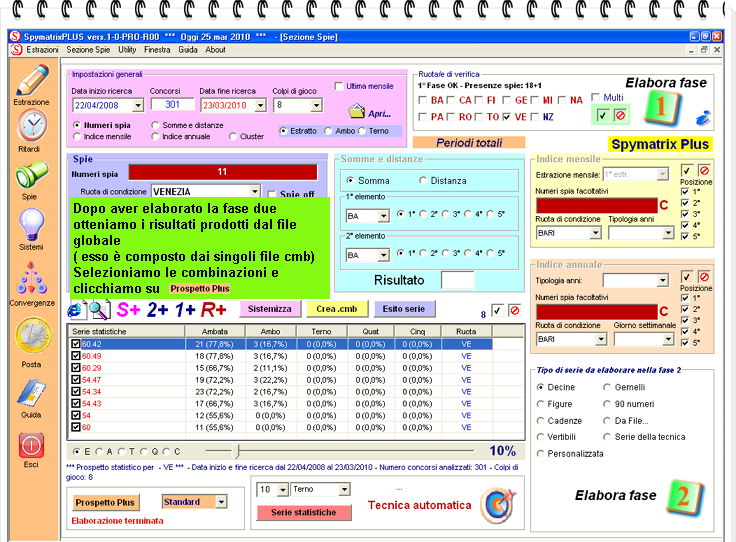Click red C beside Indice mensile spy field
The image size is (736, 542).
point(663,205)
